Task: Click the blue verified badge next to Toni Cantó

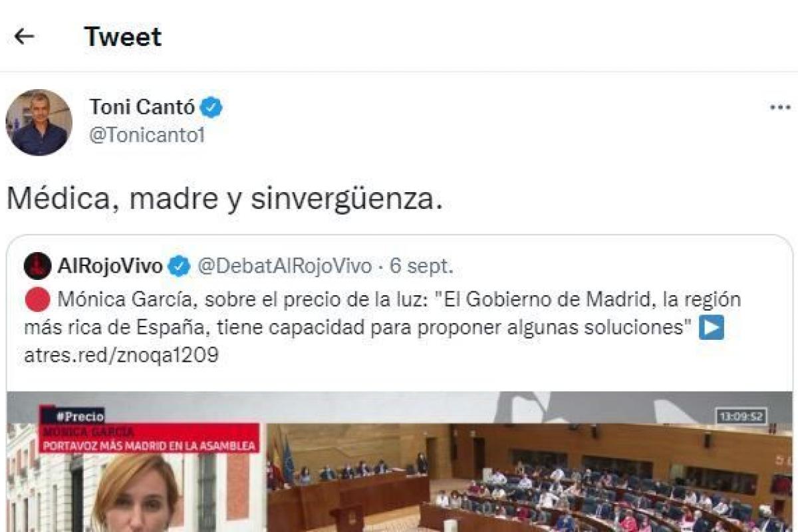Action: (x=212, y=107)
